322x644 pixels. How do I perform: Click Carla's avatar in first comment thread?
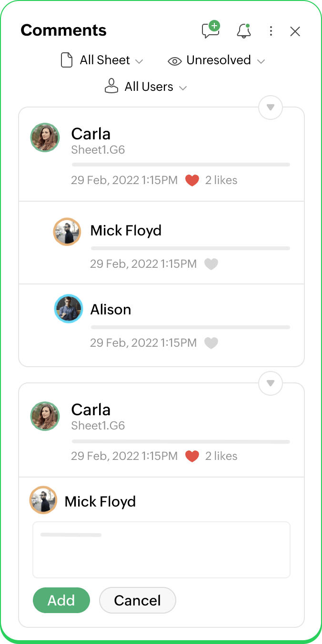pos(45,138)
